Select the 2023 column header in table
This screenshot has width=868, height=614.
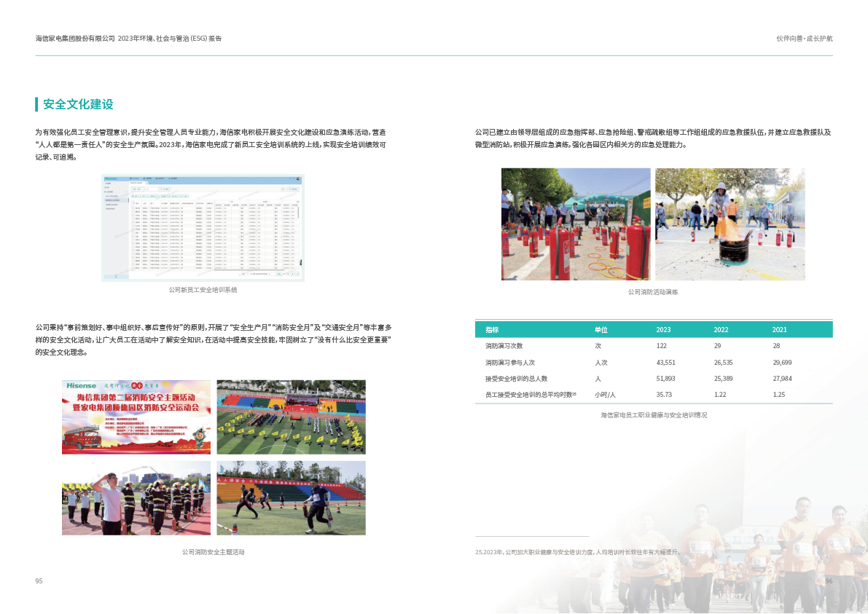(x=663, y=330)
